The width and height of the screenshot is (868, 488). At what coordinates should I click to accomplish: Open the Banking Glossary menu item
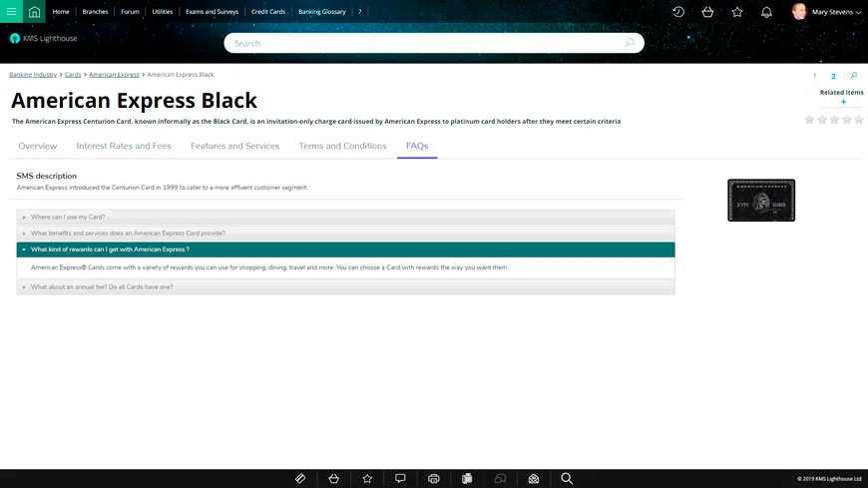(322, 12)
